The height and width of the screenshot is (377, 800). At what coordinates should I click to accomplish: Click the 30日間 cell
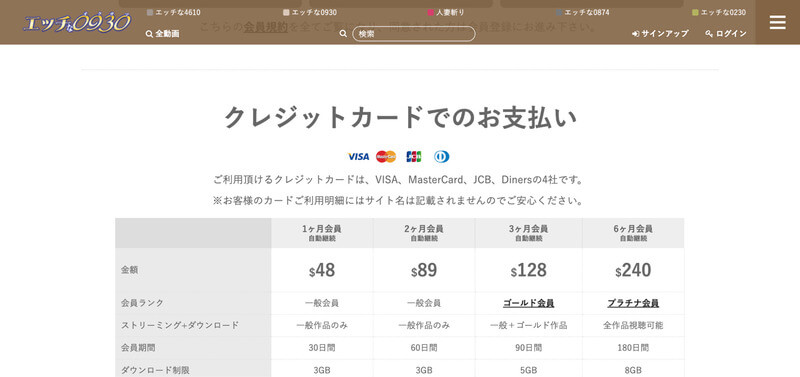tap(322, 348)
